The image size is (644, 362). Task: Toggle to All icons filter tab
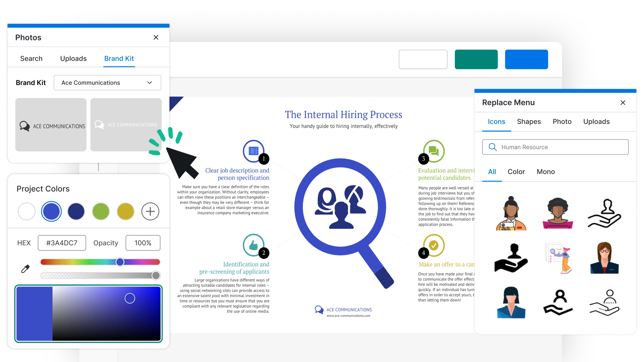[492, 172]
